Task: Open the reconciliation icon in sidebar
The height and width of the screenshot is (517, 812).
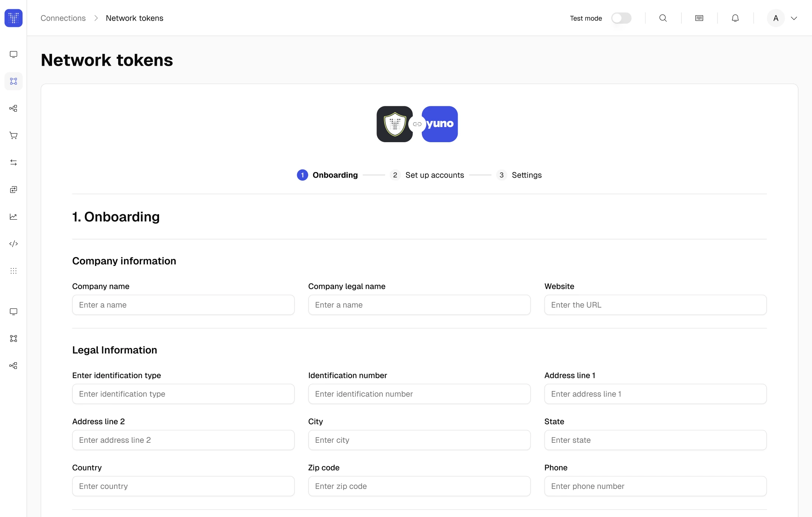Action: (13, 189)
